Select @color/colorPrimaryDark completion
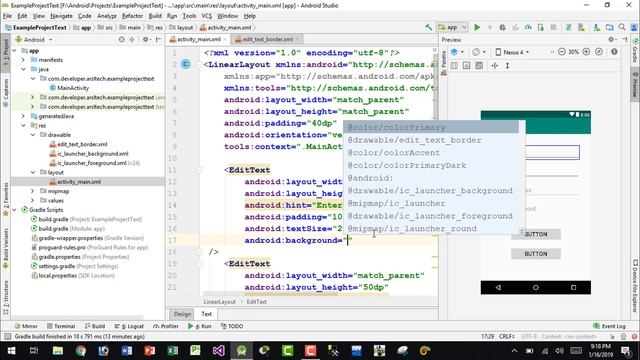This screenshot has height=360, width=640. 431,165
